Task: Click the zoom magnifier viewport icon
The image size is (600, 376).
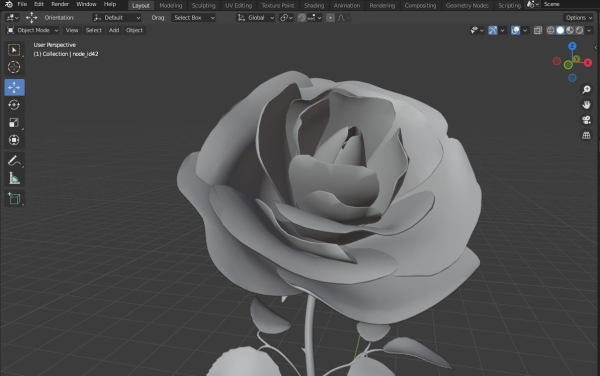Action: pyautogui.click(x=586, y=90)
